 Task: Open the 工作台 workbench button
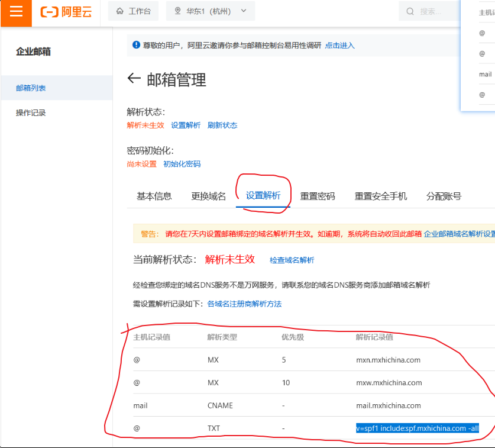[x=133, y=11]
